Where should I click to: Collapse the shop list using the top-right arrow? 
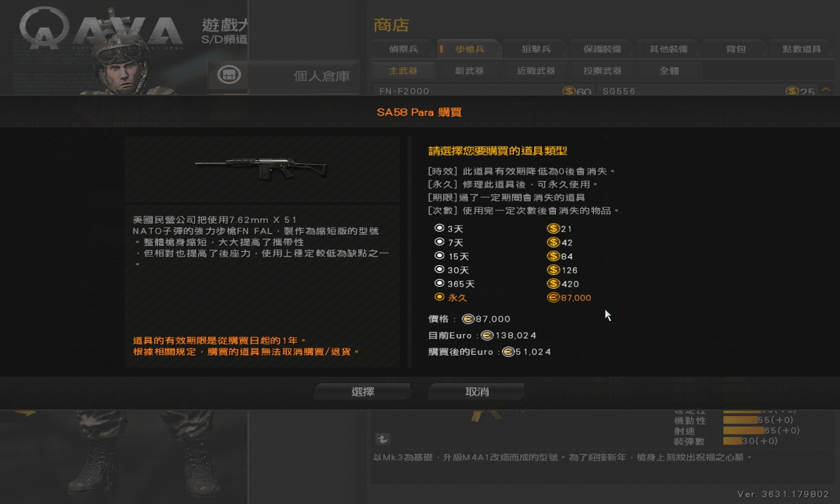[826, 90]
